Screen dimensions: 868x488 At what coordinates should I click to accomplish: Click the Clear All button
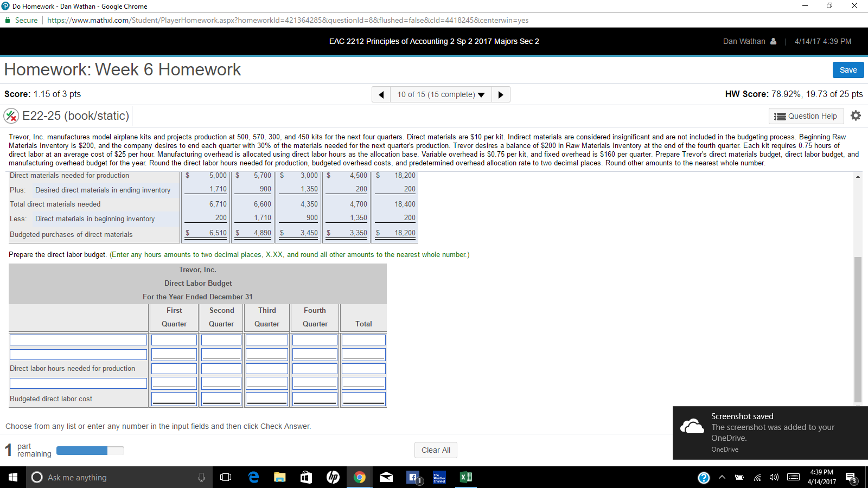click(x=436, y=450)
